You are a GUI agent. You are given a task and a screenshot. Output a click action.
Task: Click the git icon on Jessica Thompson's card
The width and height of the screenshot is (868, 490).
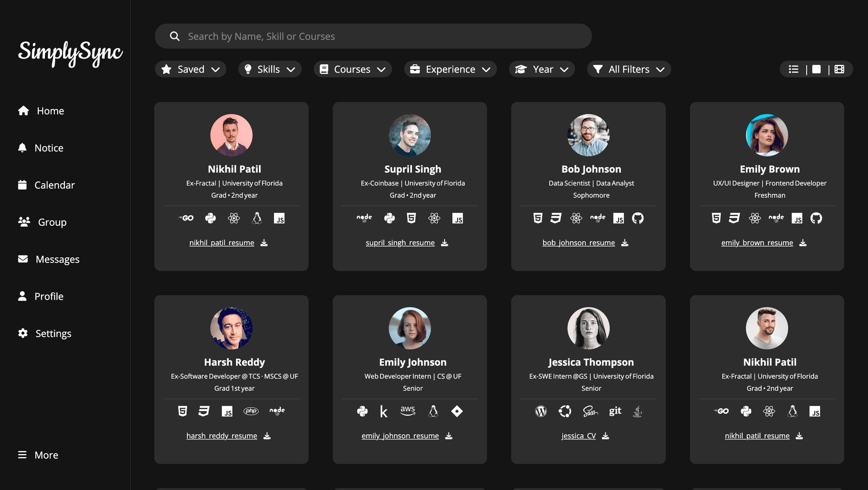pyautogui.click(x=615, y=411)
